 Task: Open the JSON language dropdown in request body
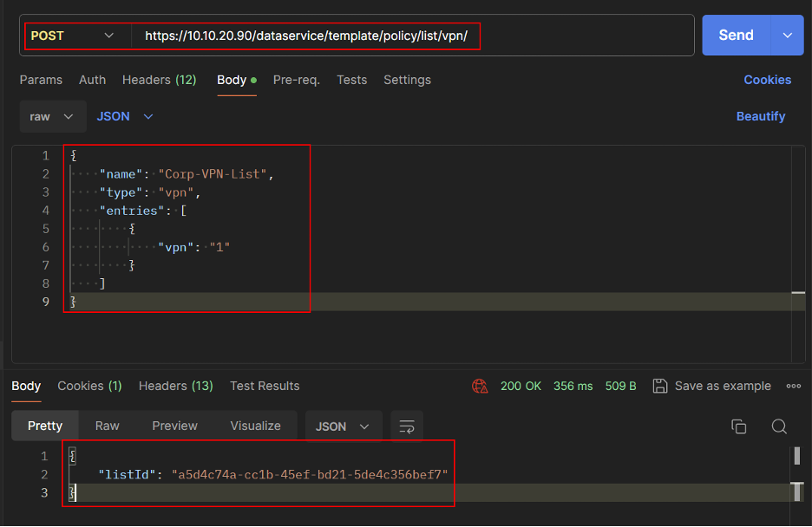(125, 116)
